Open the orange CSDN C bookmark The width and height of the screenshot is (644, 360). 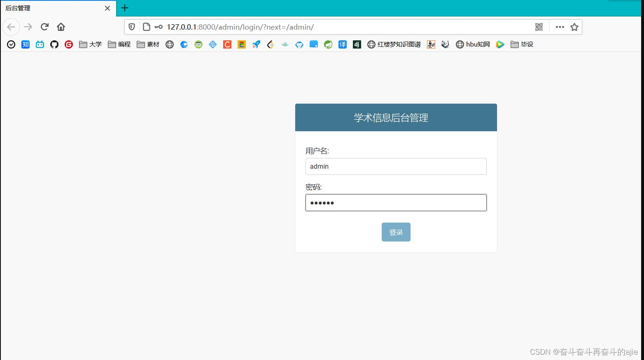[x=227, y=44]
